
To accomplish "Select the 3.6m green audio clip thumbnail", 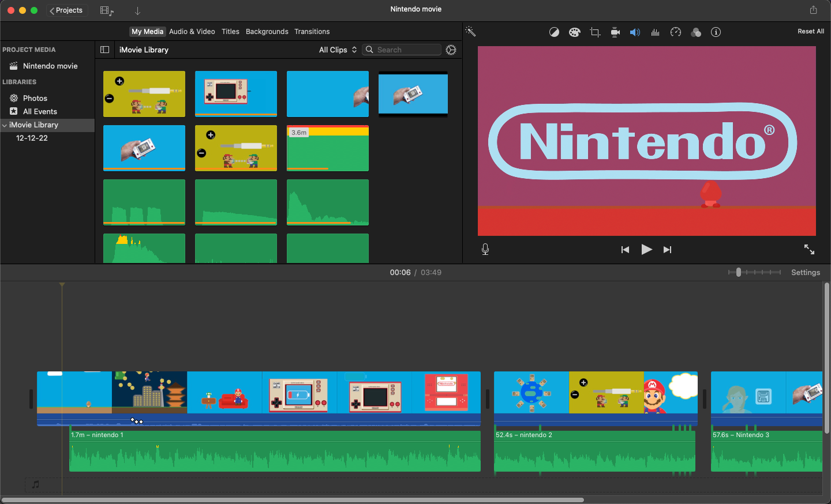I will click(x=328, y=148).
